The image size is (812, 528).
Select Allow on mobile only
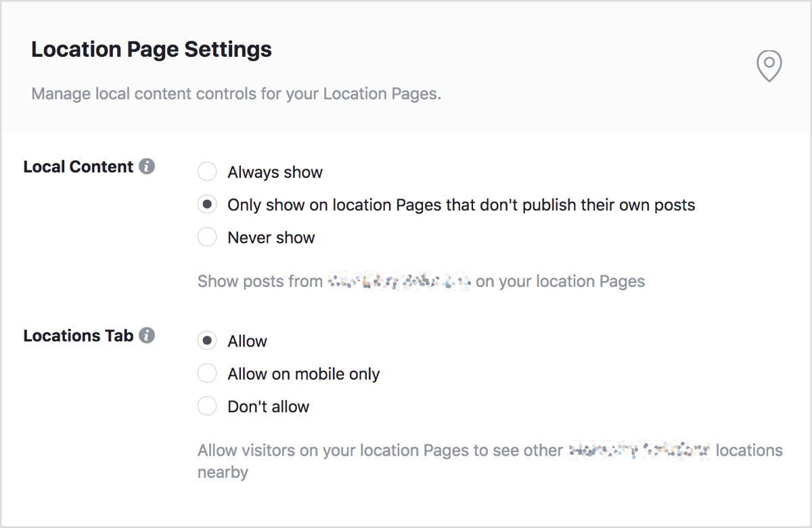207,373
